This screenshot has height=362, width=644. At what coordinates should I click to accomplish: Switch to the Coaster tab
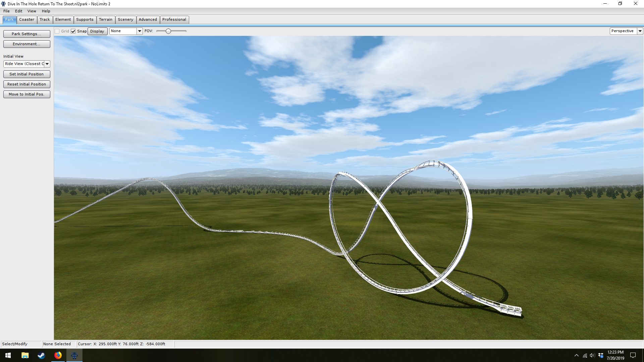click(26, 19)
